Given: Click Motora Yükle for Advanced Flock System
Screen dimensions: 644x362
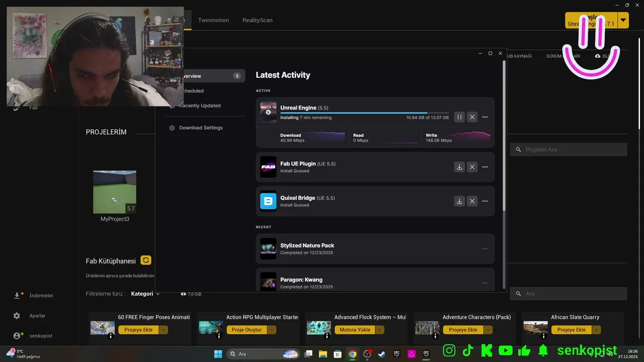Looking at the screenshot, I should coord(355,330).
